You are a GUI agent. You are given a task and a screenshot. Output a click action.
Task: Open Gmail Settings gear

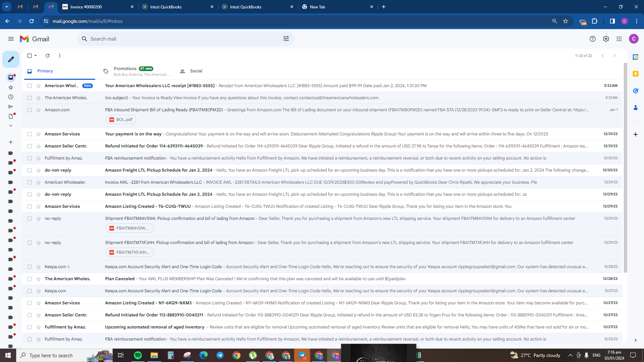point(606,39)
